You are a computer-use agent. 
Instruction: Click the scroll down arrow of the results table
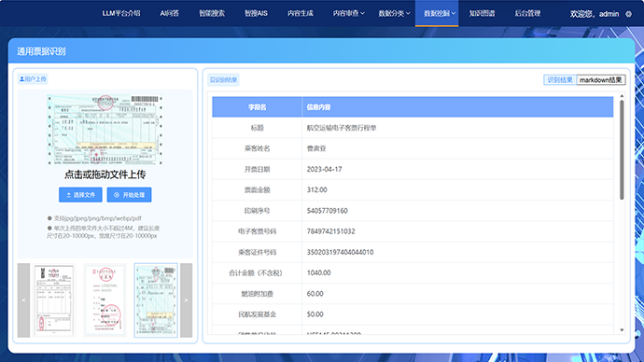point(622,330)
